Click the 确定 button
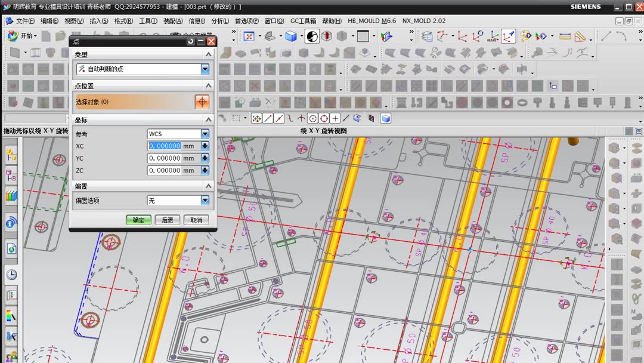 pyautogui.click(x=138, y=220)
